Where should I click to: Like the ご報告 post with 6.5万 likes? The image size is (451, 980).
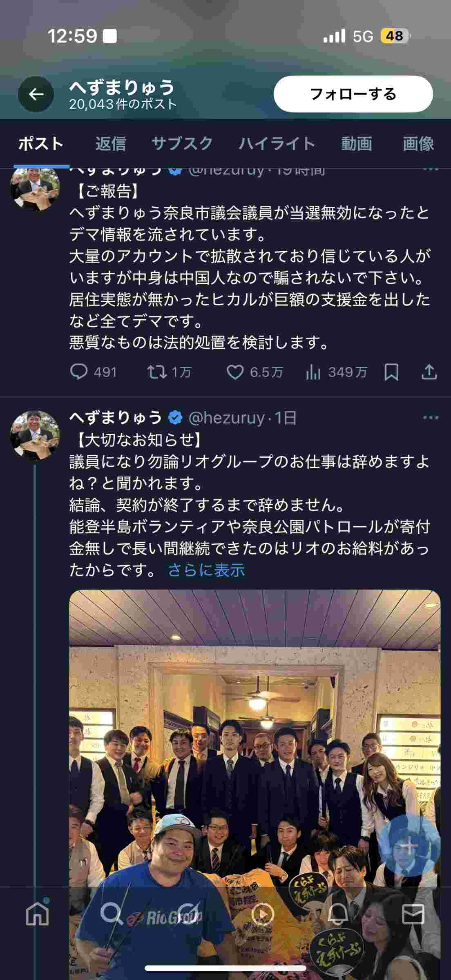pos(255,372)
